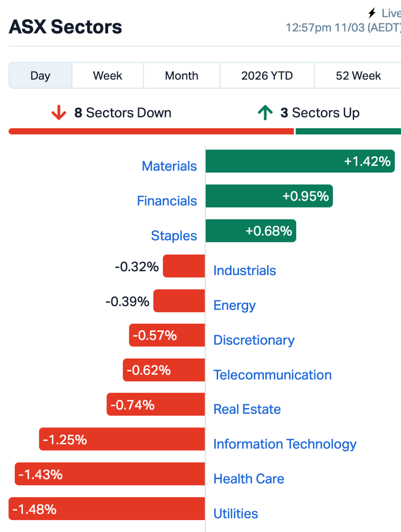Select the Day period tab

click(40, 75)
